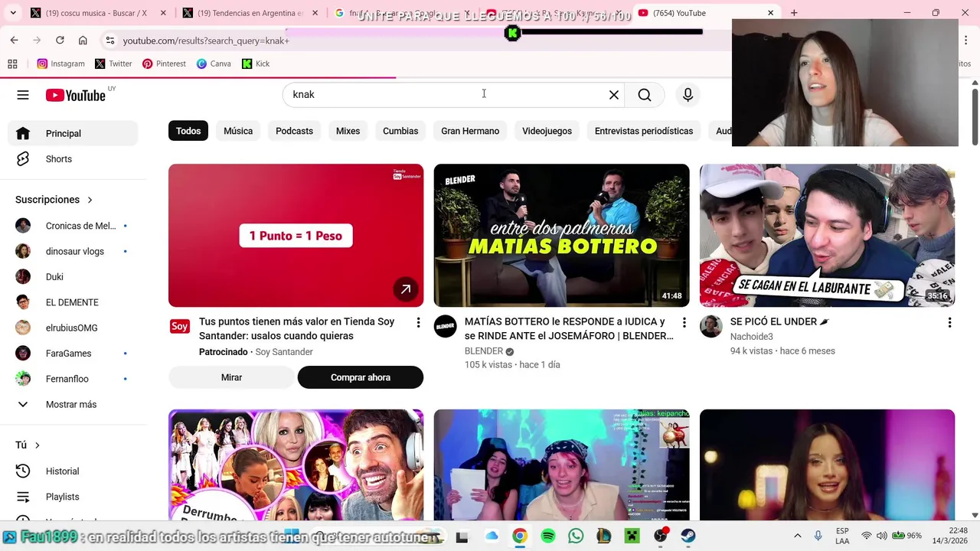This screenshot has width=980, height=551.
Task: Click the SE CAGAN EN EL LABURANTE thumbnail
Action: pyautogui.click(x=827, y=236)
